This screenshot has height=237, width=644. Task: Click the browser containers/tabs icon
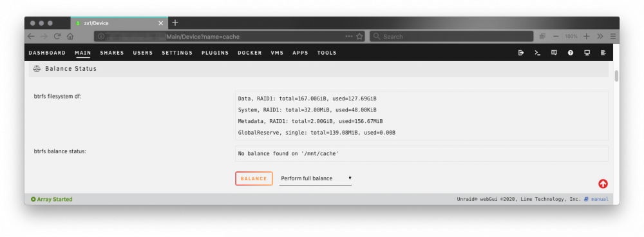coord(542,36)
